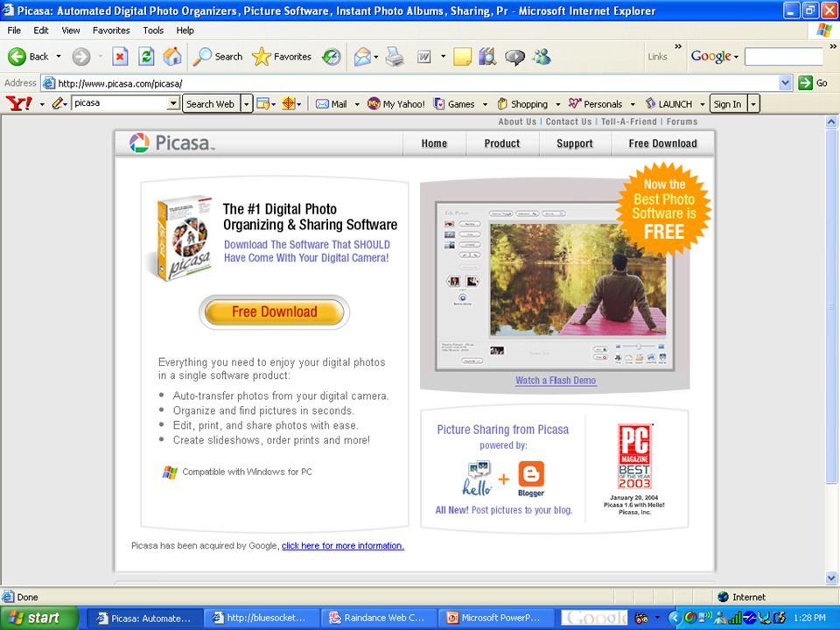Click the Picasa logo
Viewport: 840px width, 630px height.
[x=171, y=143]
